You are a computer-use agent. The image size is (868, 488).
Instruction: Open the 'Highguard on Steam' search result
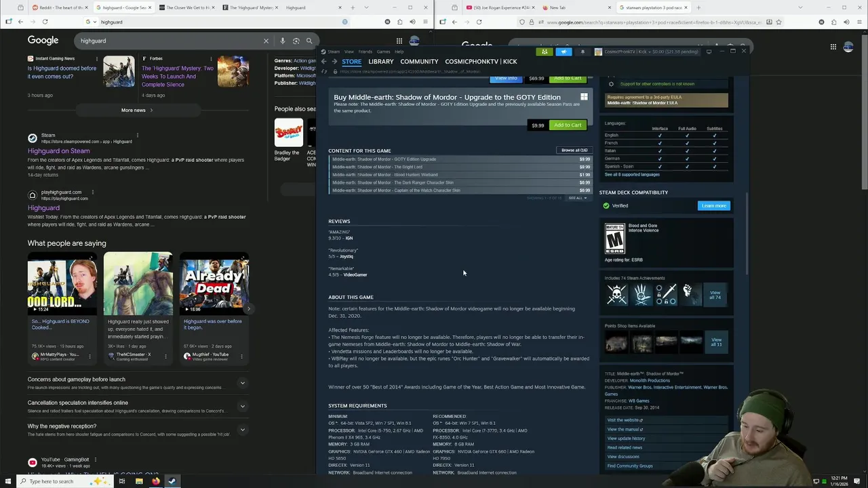pos(59,151)
